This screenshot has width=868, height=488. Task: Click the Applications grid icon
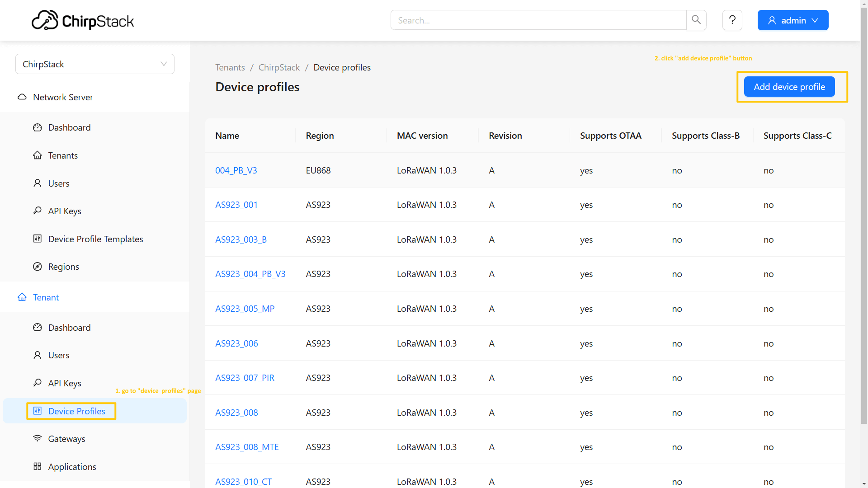[38, 466]
